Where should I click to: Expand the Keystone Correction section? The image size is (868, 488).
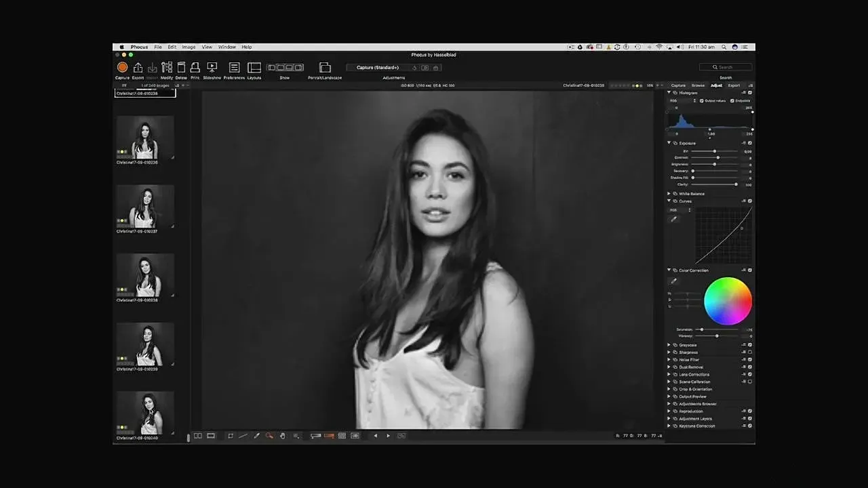coord(669,426)
